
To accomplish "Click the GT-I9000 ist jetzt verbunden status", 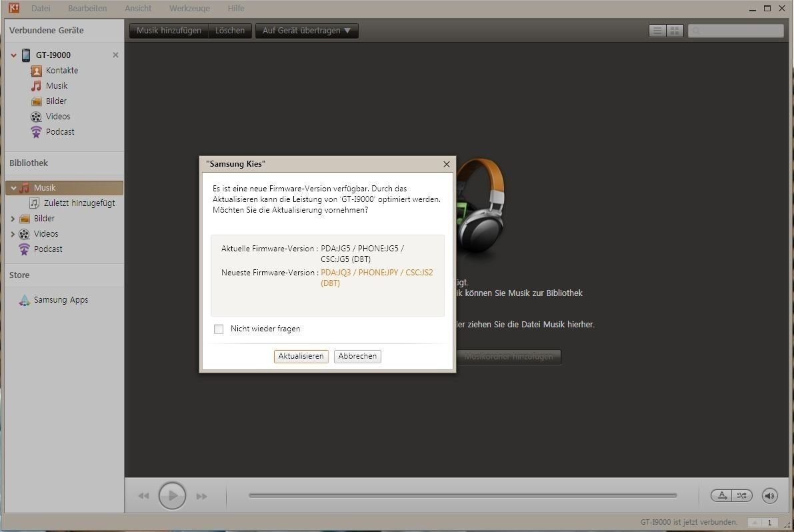I will [x=689, y=522].
